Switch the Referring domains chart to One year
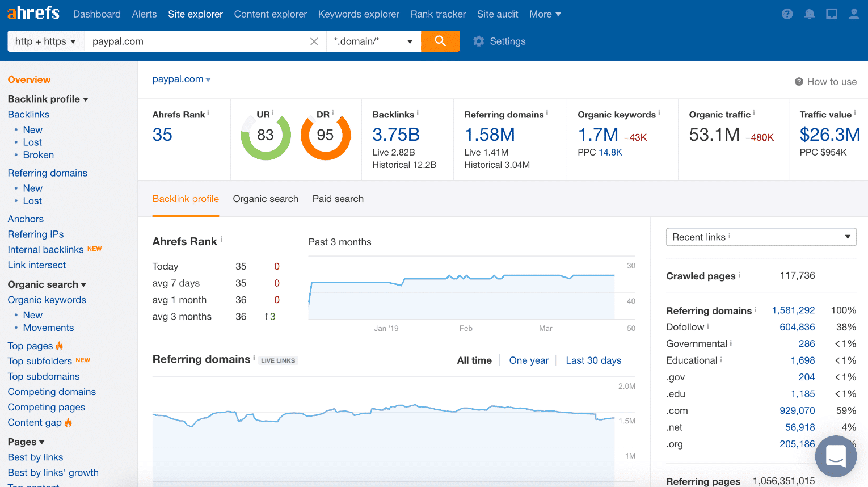Image resolution: width=868 pixels, height=487 pixels. pos(529,360)
